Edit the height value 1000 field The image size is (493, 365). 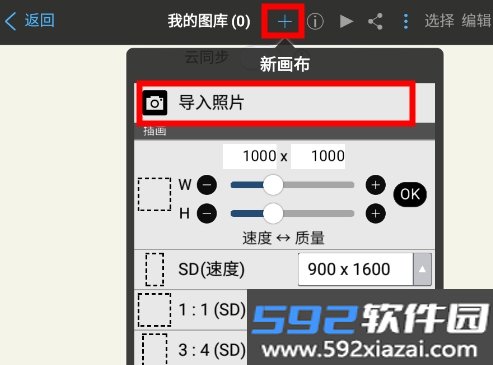tap(318, 156)
